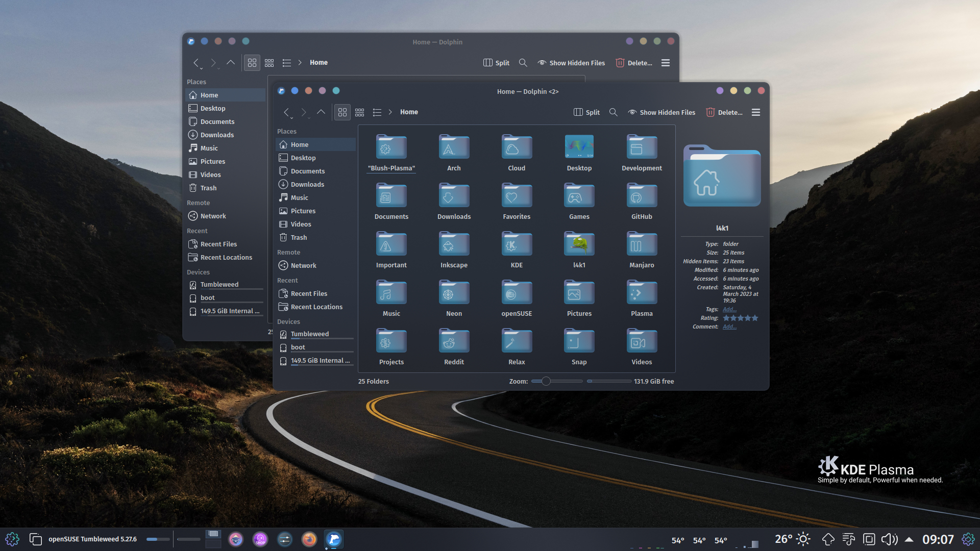Open the SHOP app icon in taskbar
The height and width of the screenshot is (551, 980).
(x=260, y=539)
